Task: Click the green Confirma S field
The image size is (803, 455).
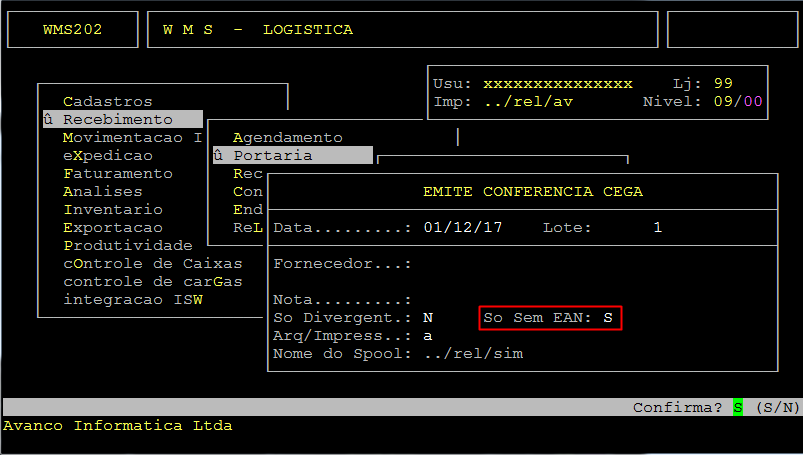Action: (738, 407)
